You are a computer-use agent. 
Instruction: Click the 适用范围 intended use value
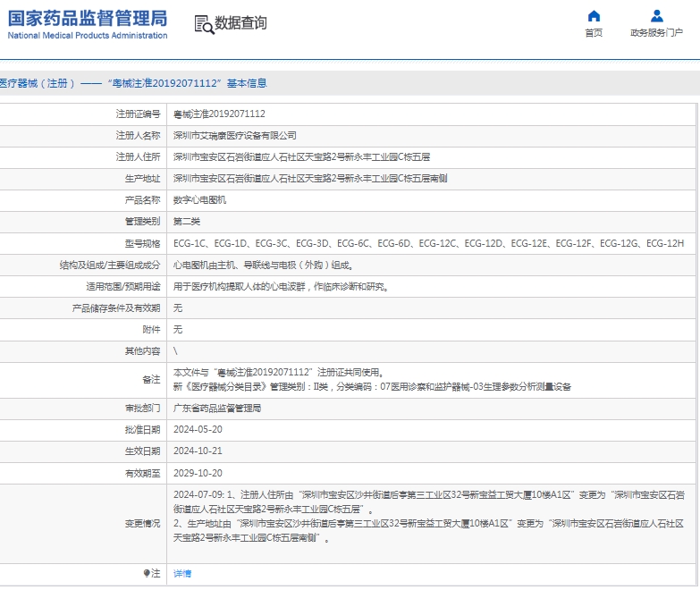click(x=281, y=287)
